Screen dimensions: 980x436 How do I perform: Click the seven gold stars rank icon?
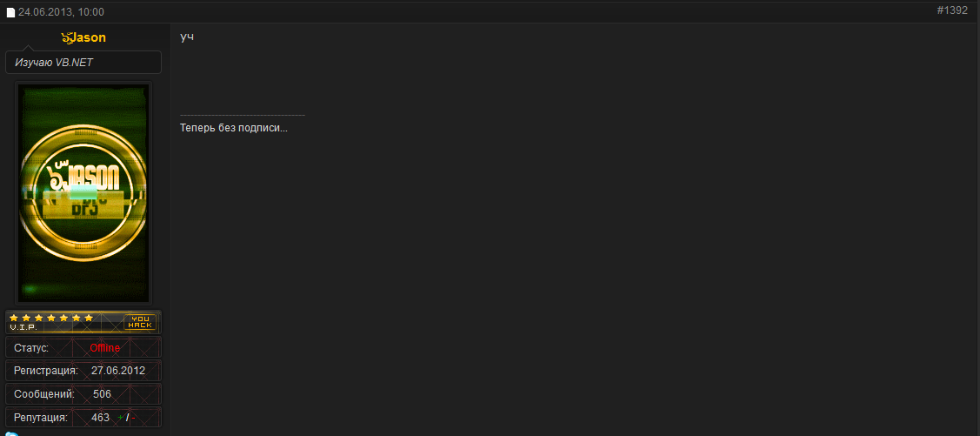coord(51,318)
